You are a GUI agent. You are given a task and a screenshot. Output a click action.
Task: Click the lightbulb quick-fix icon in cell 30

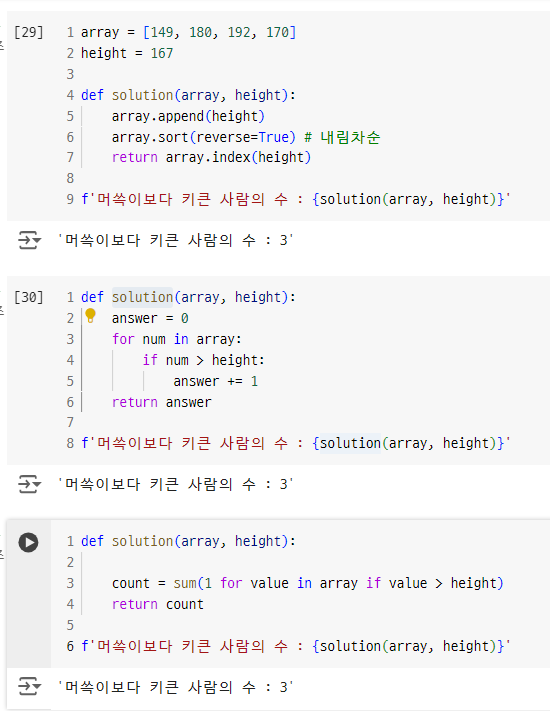click(90, 315)
